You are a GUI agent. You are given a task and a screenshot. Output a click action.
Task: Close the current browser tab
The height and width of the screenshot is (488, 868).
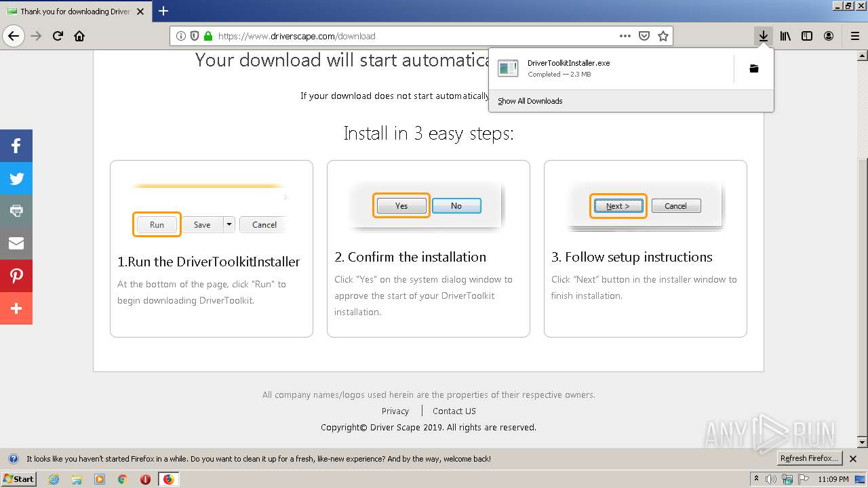point(140,12)
